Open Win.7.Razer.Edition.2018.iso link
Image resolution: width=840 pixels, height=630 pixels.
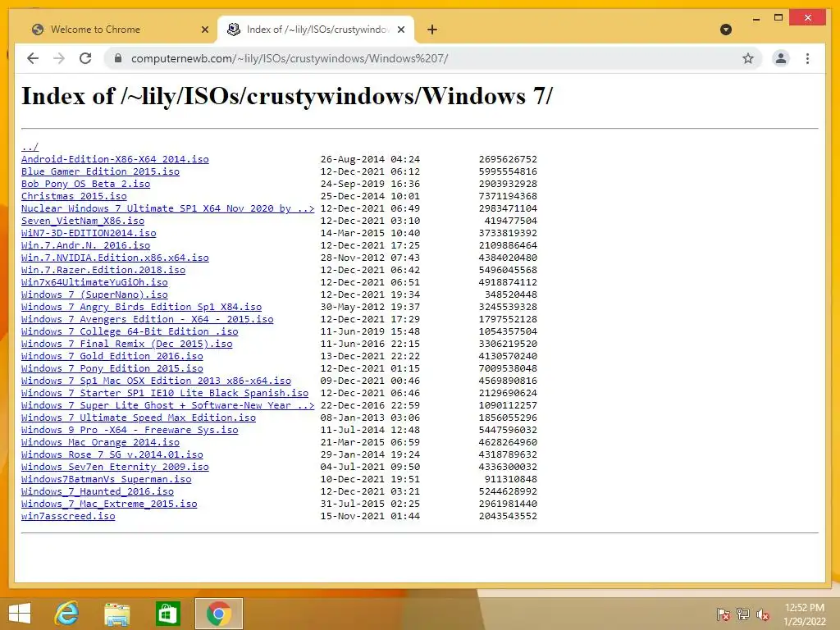[103, 270]
